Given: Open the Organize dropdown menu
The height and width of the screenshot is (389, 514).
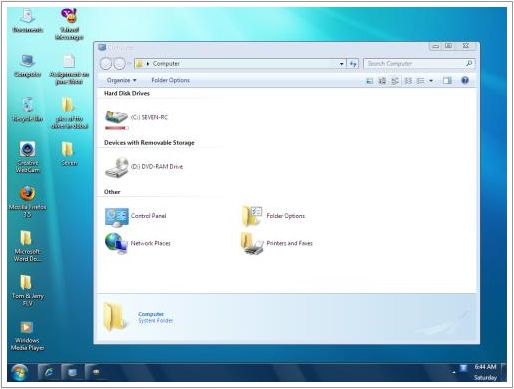Looking at the screenshot, I should (x=121, y=80).
